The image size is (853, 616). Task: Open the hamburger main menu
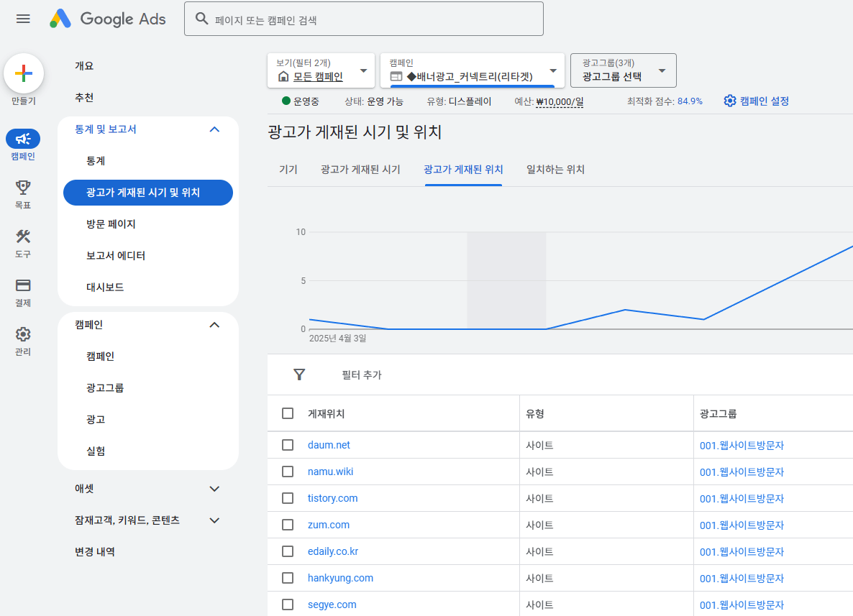pos(23,19)
